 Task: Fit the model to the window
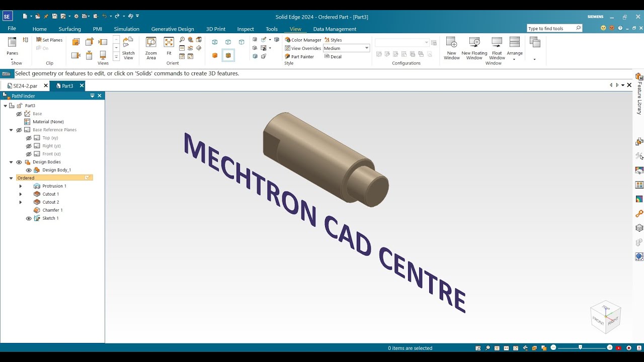click(169, 46)
